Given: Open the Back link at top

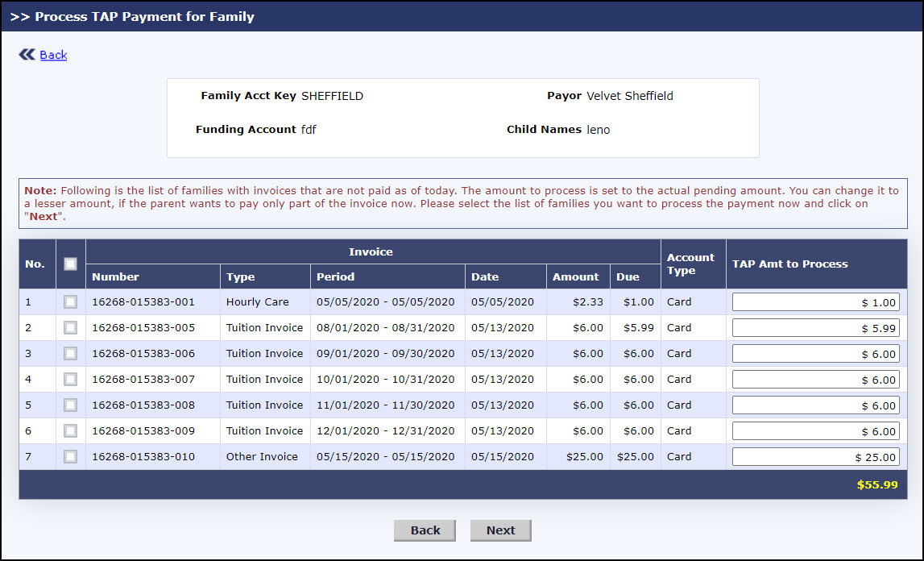Looking at the screenshot, I should tap(53, 55).
